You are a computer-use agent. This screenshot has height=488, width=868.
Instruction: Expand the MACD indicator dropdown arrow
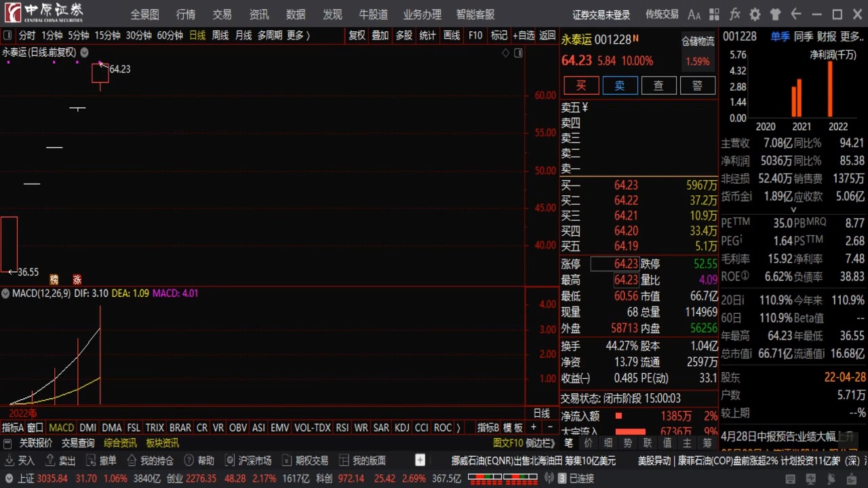[5, 293]
